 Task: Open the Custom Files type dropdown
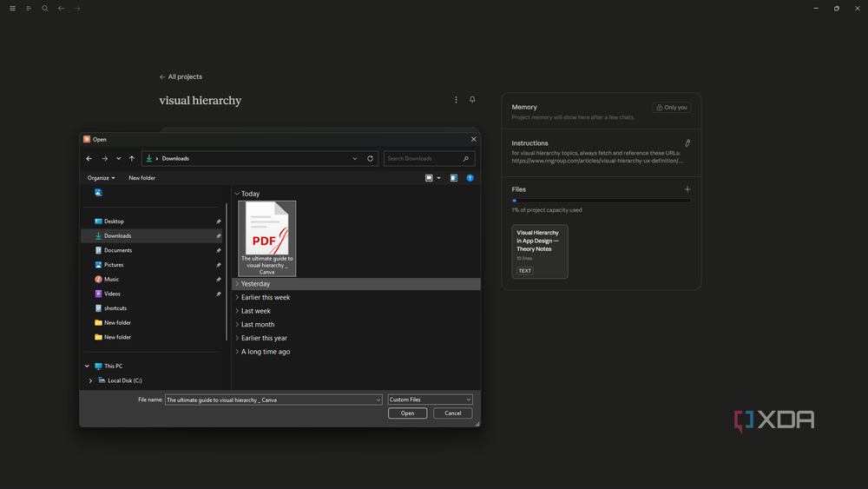431,400
